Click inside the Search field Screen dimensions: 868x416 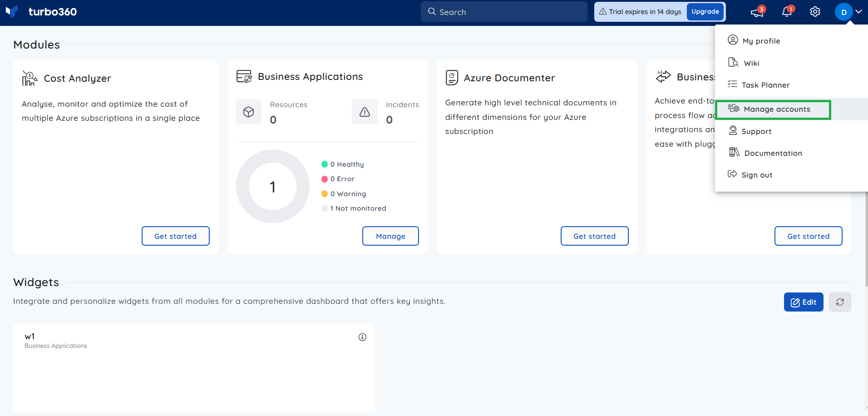tap(504, 12)
